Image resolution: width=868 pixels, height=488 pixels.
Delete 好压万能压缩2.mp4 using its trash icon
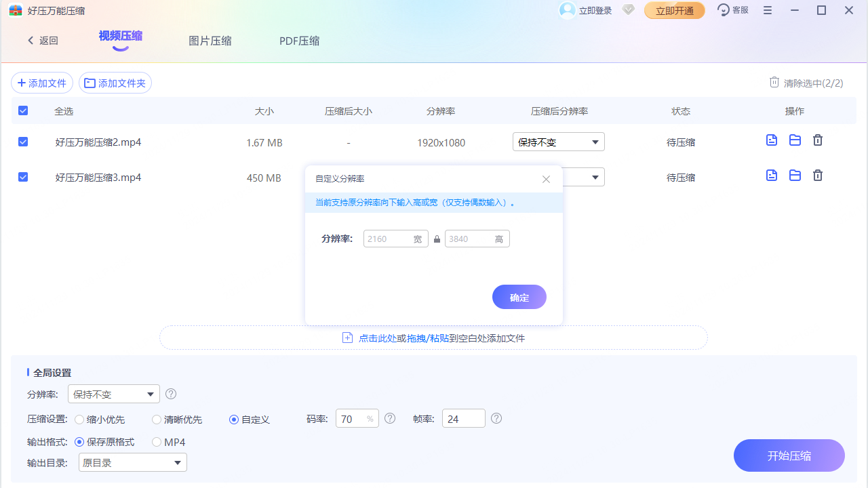[817, 140]
